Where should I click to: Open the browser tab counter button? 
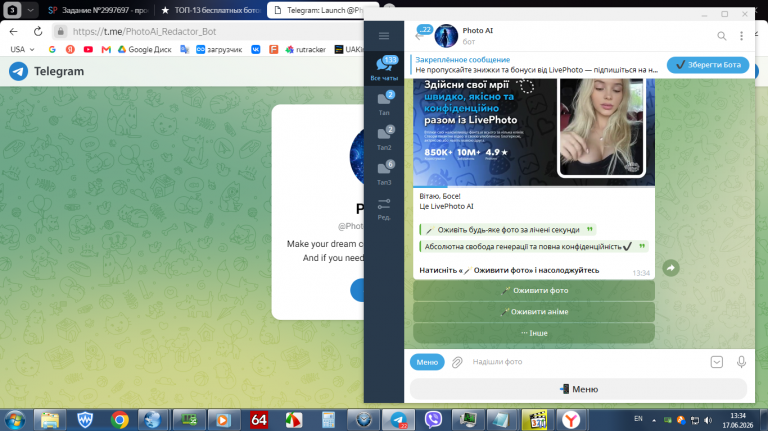(x=12, y=10)
